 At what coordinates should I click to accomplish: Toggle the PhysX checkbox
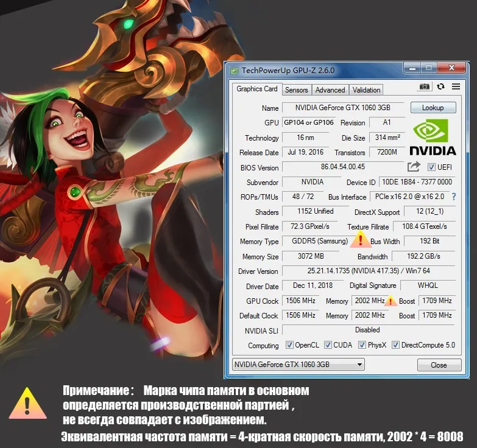click(362, 345)
